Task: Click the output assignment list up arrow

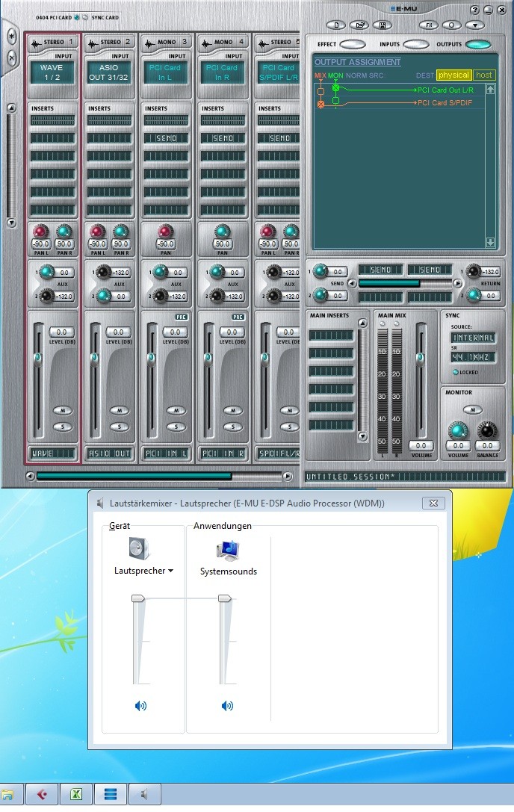Action: point(490,89)
